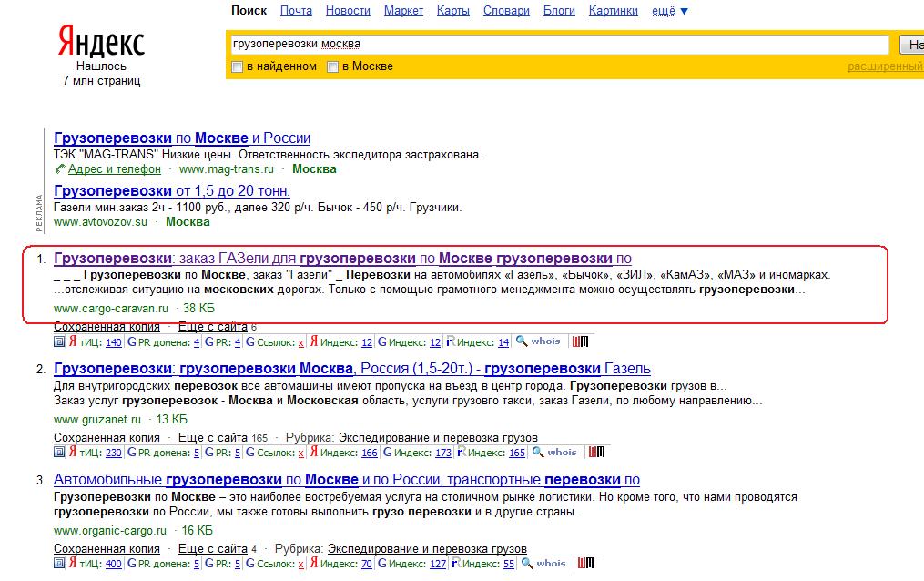Click the www.avtovozov.su address text
The image size is (924, 581).
pyautogui.click(x=100, y=222)
